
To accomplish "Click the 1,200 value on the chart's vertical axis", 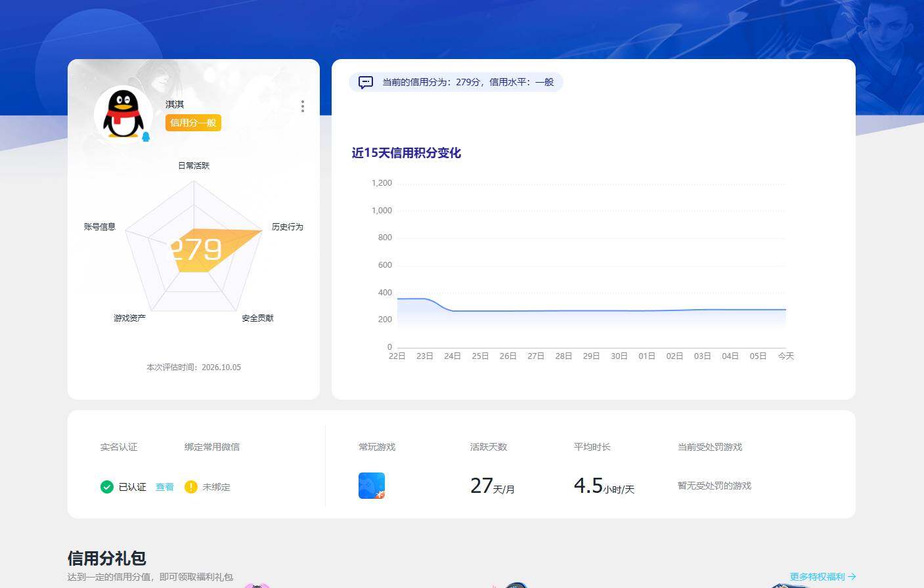I will click(x=382, y=183).
